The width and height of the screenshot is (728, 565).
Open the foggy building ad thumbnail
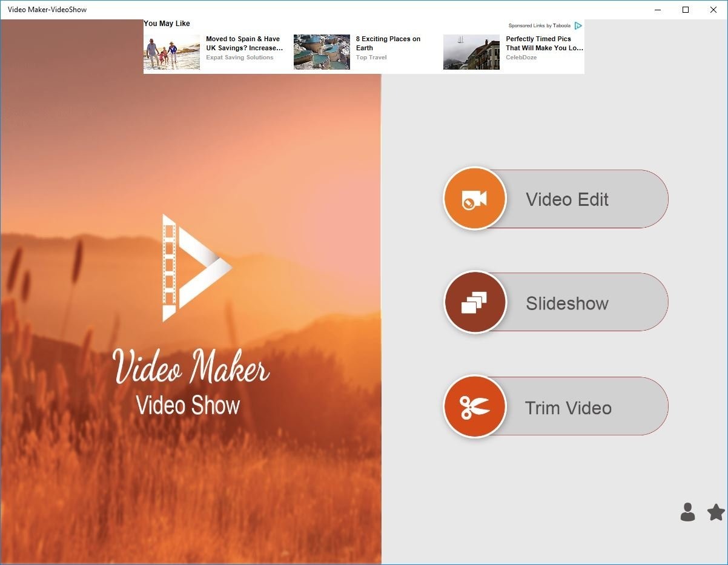click(x=471, y=52)
